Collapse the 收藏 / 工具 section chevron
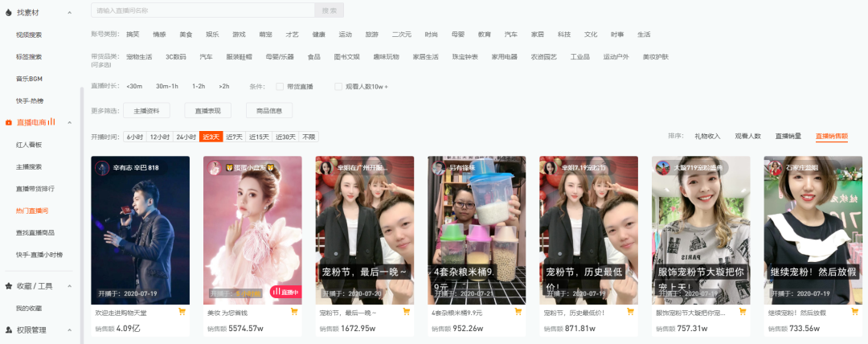The height and width of the screenshot is (344, 868). pos(69,286)
